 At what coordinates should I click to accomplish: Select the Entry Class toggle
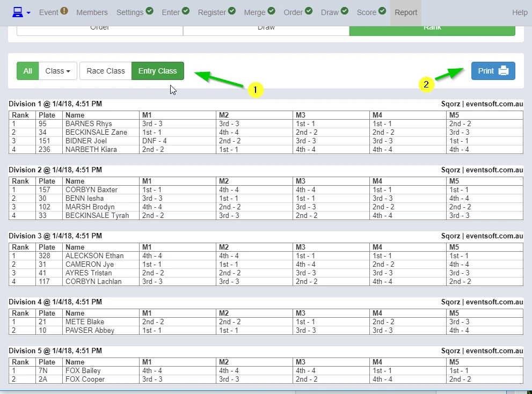[158, 71]
